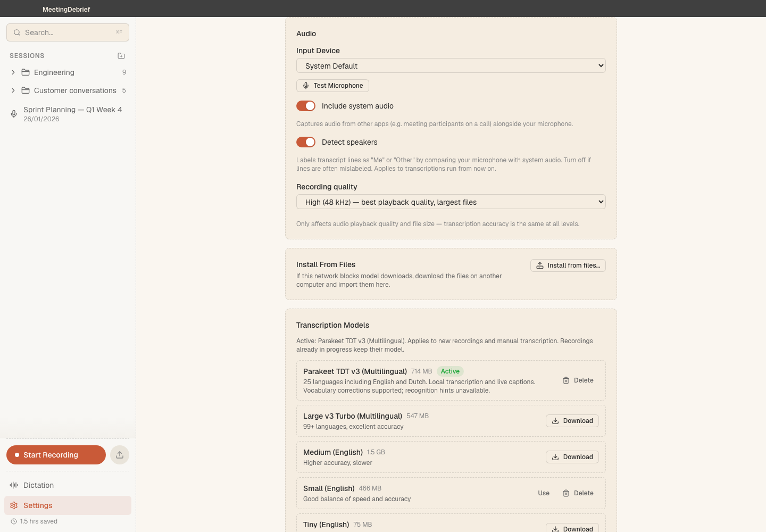Expand the Engineering folder chevron
The height and width of the screenshot is (532, 766).
click(x=13, y=72)
